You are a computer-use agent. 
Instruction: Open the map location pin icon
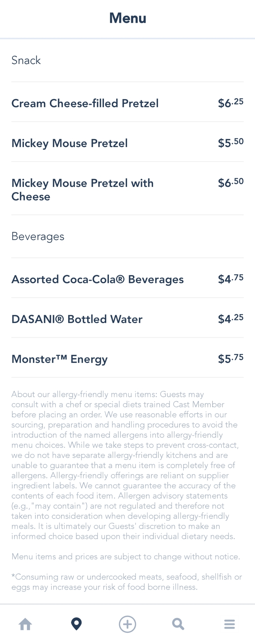pos(76,624)
